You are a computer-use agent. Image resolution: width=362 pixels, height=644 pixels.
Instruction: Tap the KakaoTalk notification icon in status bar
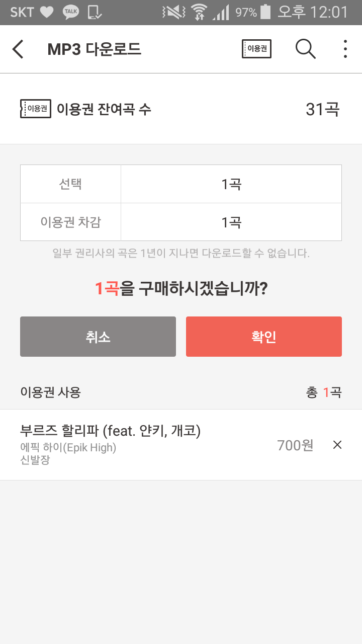click(x=71, y=12)
